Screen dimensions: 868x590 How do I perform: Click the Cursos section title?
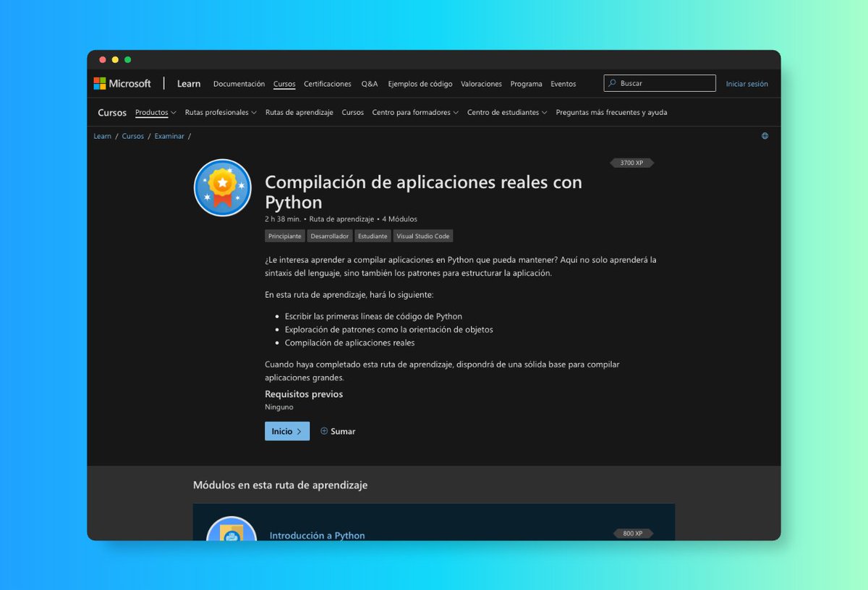click(x=112, y=113)
